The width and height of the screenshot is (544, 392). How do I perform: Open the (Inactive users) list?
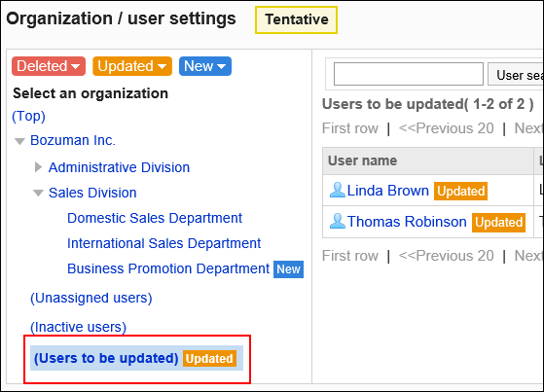coord(79,327)
